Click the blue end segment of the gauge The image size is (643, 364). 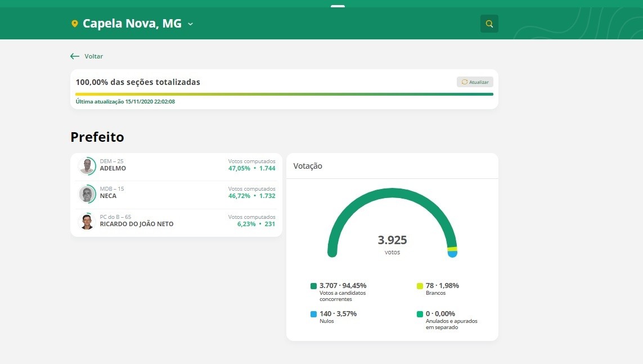pos(452,254)
